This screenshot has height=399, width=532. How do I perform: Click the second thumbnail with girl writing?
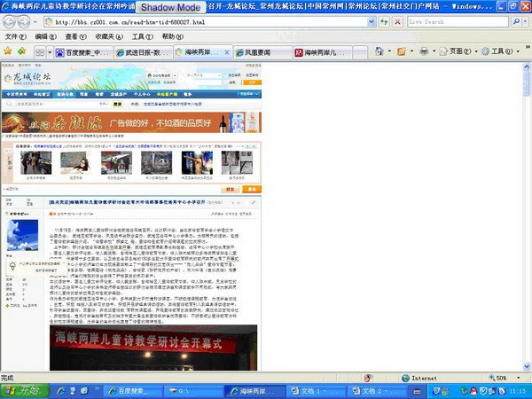point(76,163)
